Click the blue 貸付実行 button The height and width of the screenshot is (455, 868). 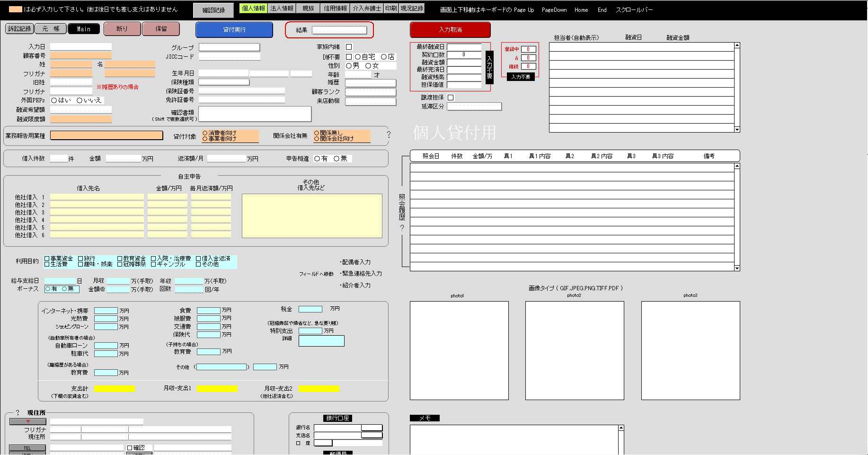(234, 30)
